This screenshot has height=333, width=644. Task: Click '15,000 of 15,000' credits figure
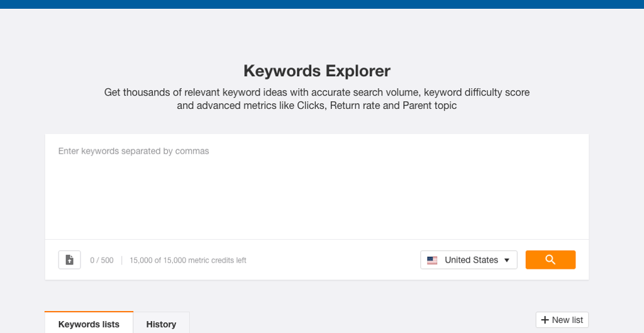(158, 260)
